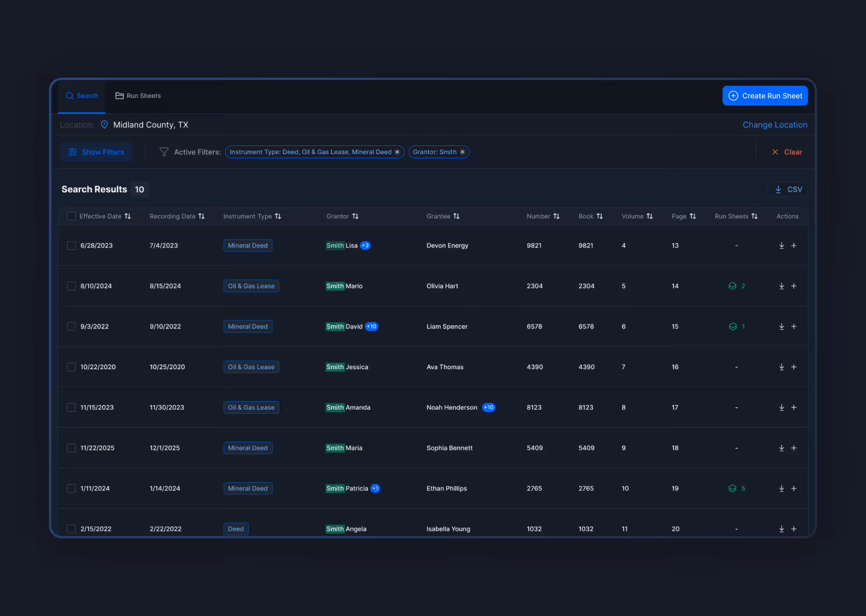Download the Smith Amanda record
The height and width of the screenshot is (616, 866).
pyautogui.click(x=781, y=408)
